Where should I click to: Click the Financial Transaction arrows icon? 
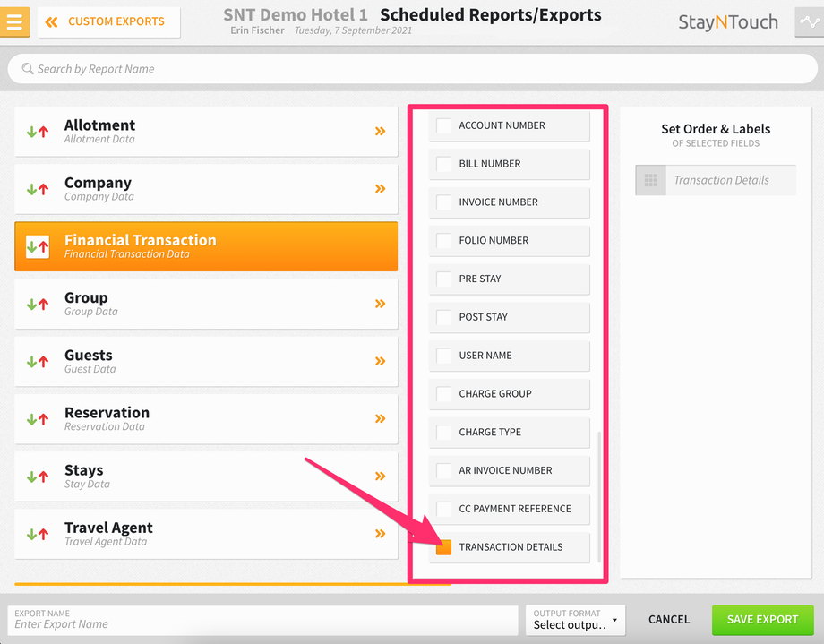pyautogui.click(x=38, y=246)
